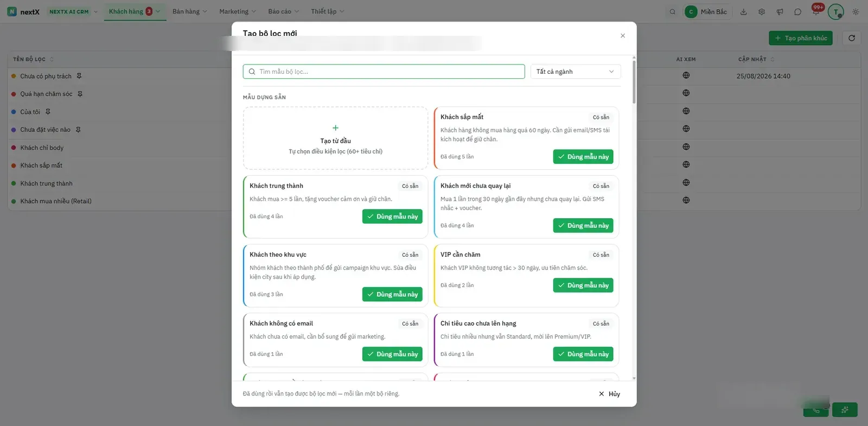Screen dimensions: 868x426
Task: Sort by CẬP NHẬT column
Action: [x=756, y=59]
